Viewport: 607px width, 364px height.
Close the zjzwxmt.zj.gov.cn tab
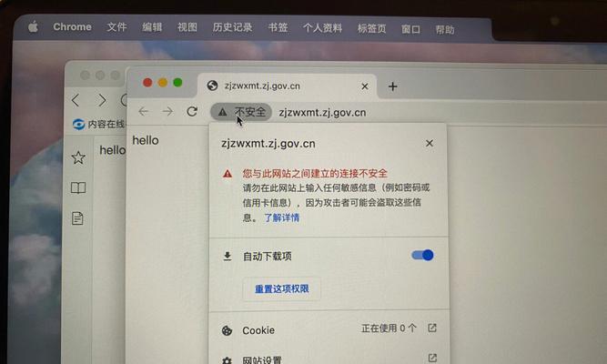[x=364, y=86]
